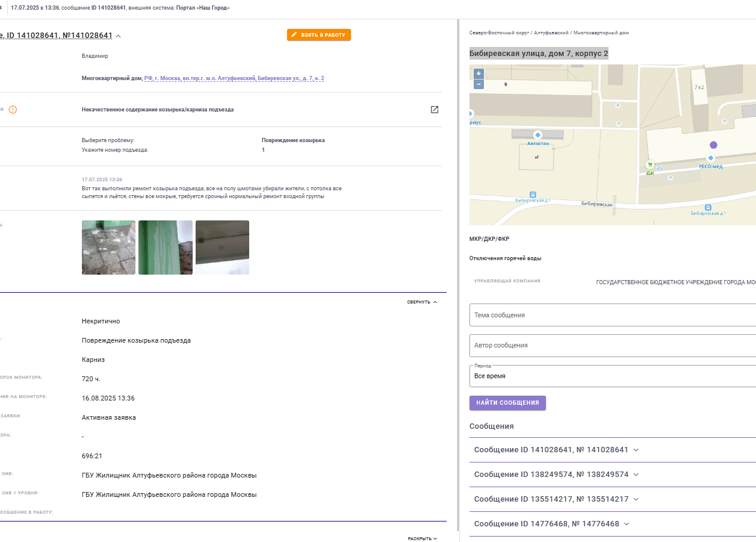Click the Автостан marker on the map

coord(538,135)
